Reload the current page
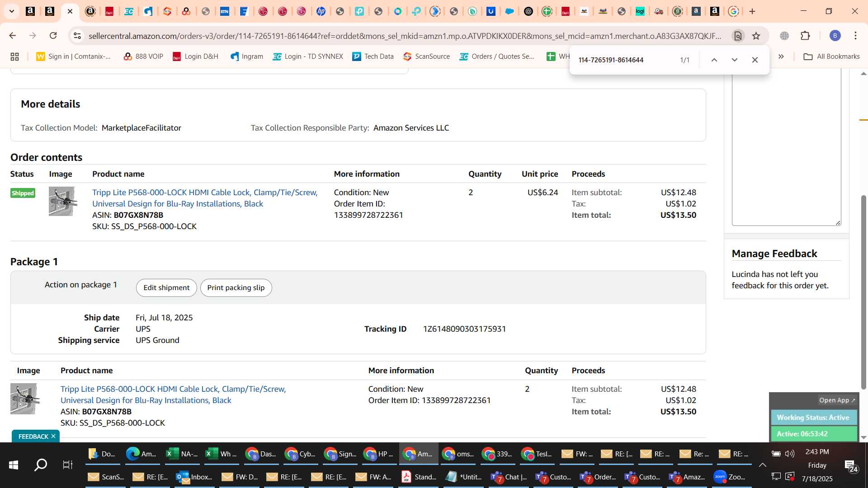Image resolution: width=868 pixels, height=488 pixels. 53,36
